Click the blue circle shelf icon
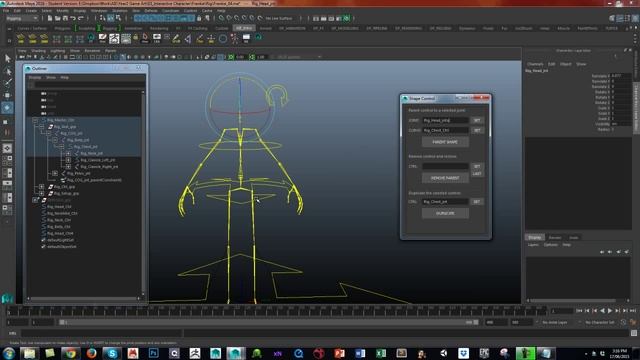 click(x=222, y=39)
